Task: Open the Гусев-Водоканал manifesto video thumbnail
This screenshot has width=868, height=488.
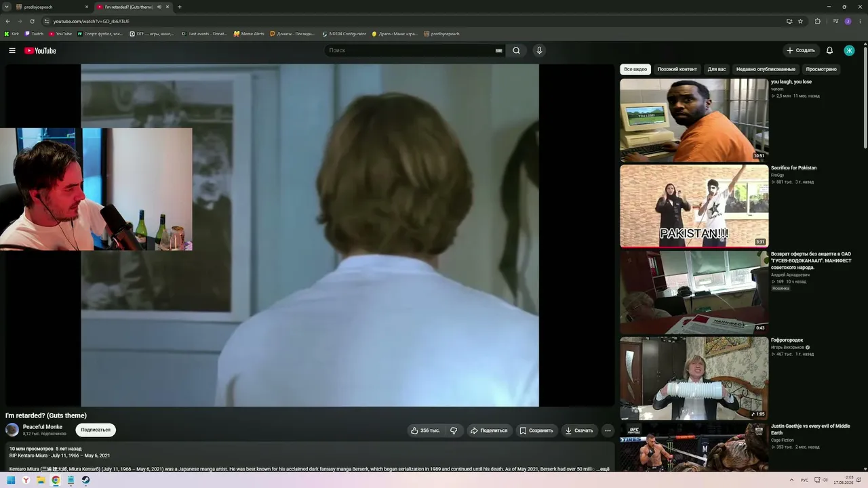Action: pyautogui.click(x=694, y=293)
